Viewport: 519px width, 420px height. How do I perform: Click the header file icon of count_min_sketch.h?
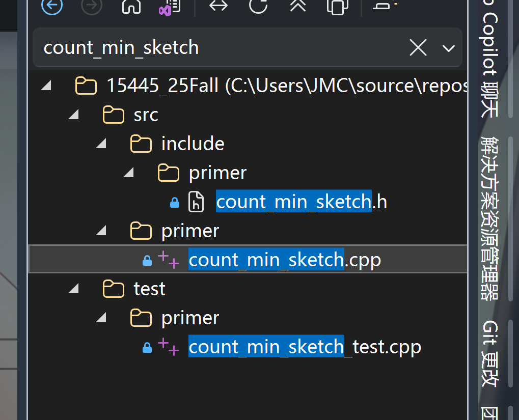196,202
